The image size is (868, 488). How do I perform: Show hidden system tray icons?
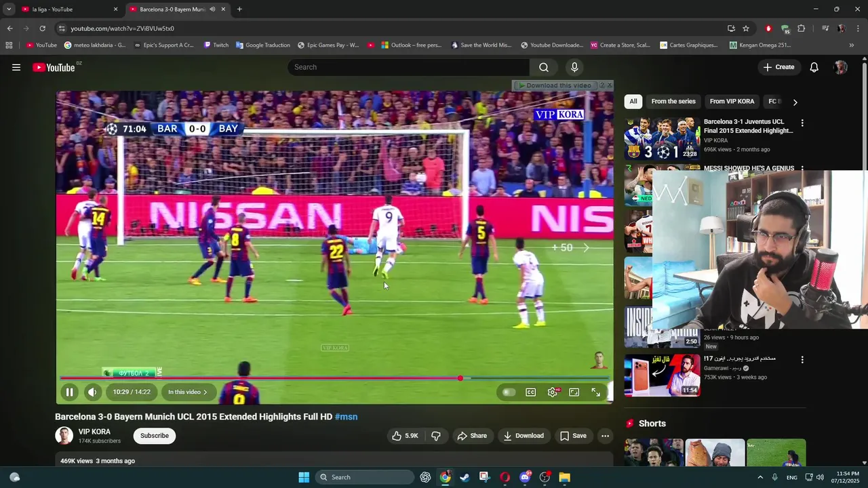(760, 477)
